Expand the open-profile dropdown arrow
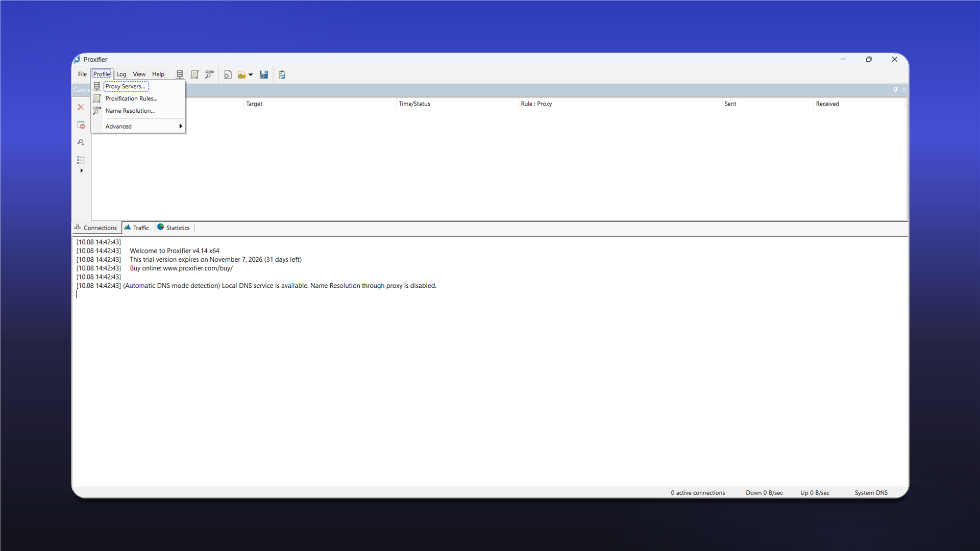980x551 pixels. (251, 74)
